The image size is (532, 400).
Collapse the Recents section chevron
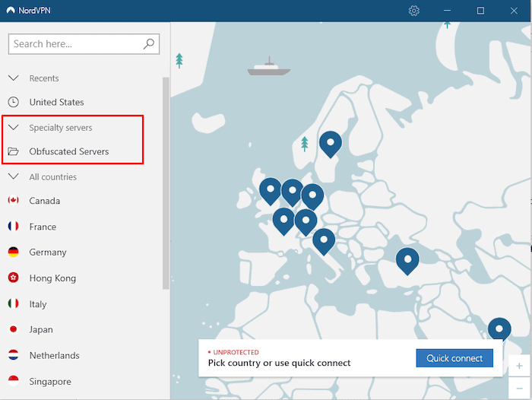coord(13,78)
